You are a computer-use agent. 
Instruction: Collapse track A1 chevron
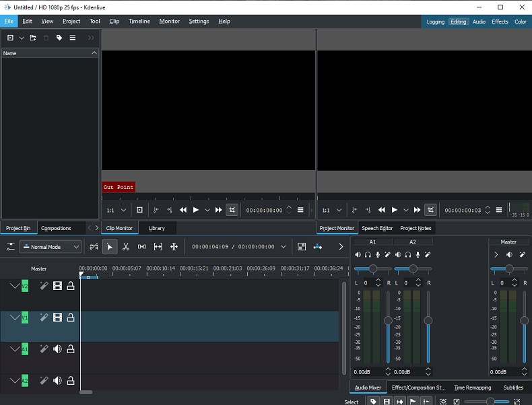point(15,349)
